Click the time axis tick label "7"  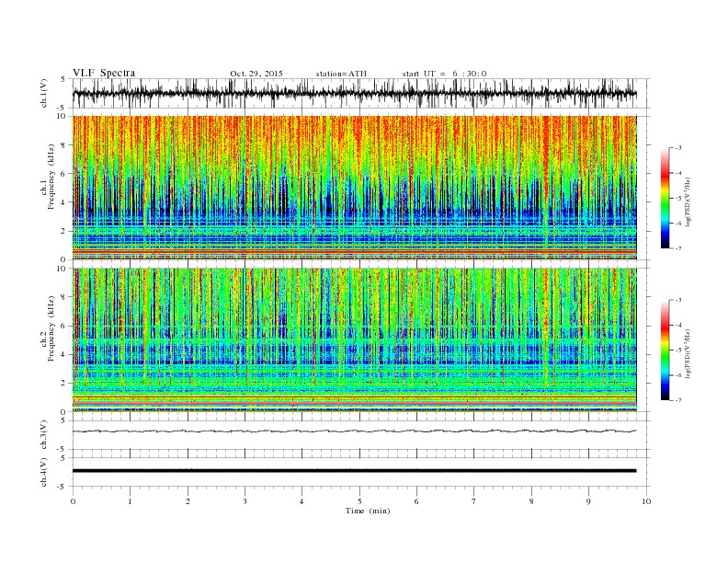pyautogui.click(x=474, y=501)
